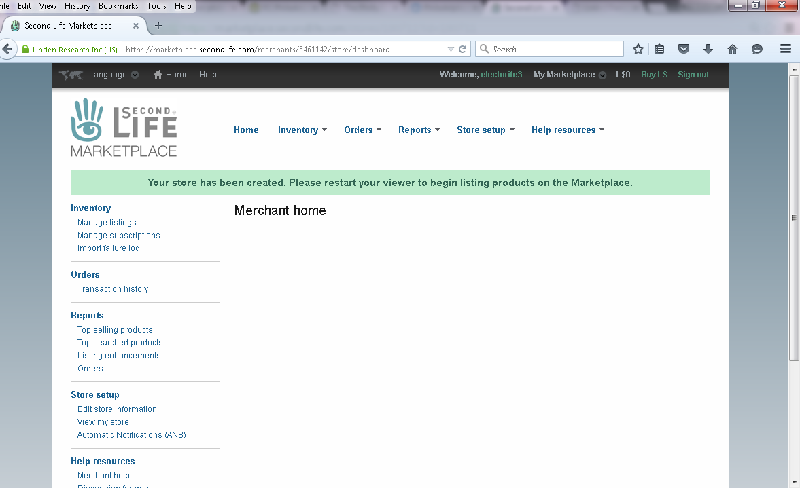This screenshot has height=488, width=800.
Task: Open Manage listings in sidebar
Action: [107, 222]
